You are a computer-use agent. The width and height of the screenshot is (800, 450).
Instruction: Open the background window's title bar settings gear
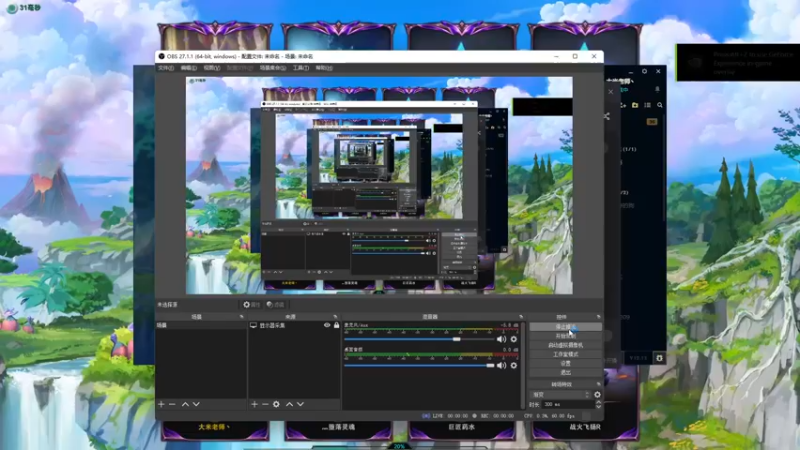[x=644, y=71]
